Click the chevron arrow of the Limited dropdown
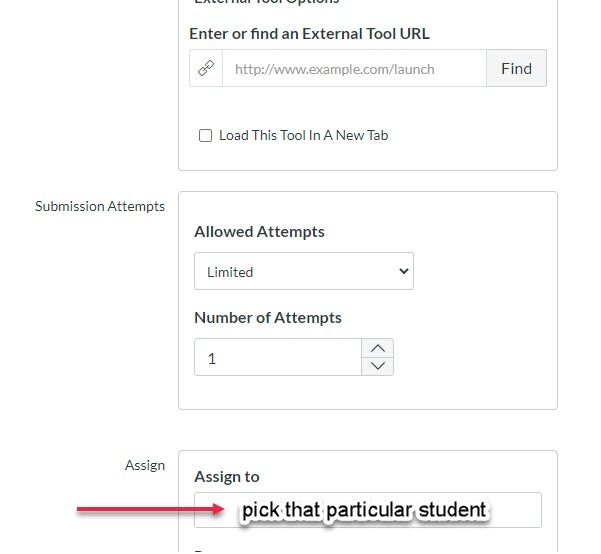Screen dimensions: 601x554 tap(404, 271)
